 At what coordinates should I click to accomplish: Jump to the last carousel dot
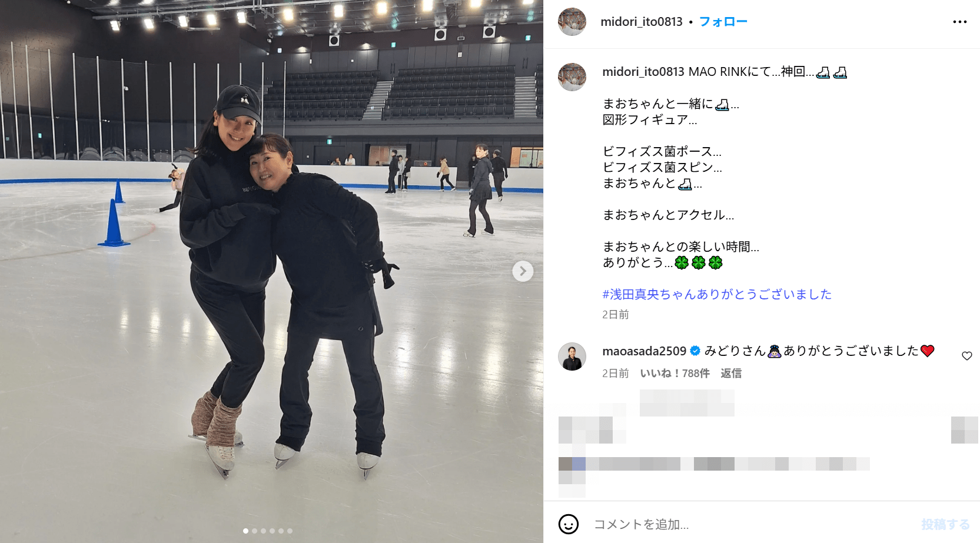(x=290, y=531)
